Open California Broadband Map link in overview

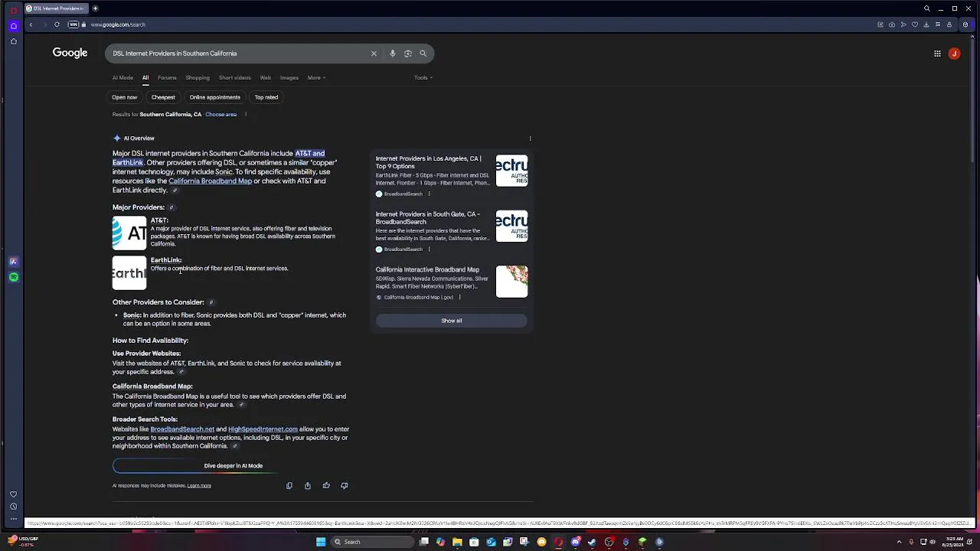pos(211,181)
